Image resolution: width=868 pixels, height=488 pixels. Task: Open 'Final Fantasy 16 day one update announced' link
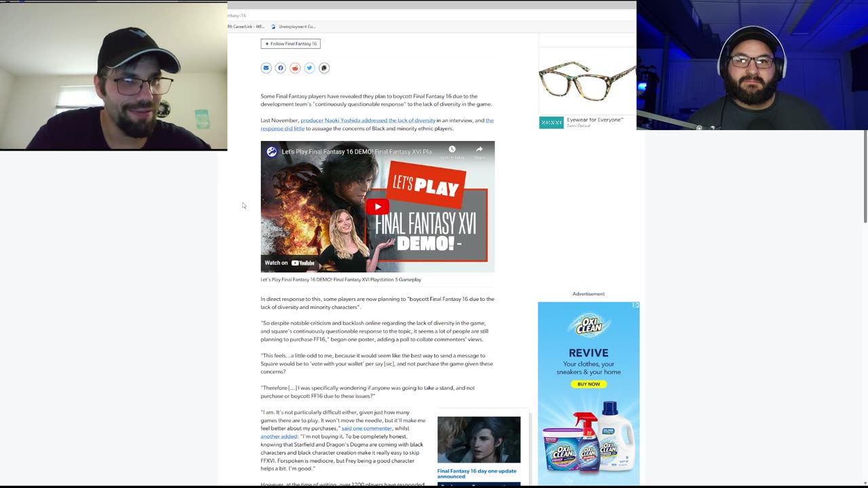point(477,474)
